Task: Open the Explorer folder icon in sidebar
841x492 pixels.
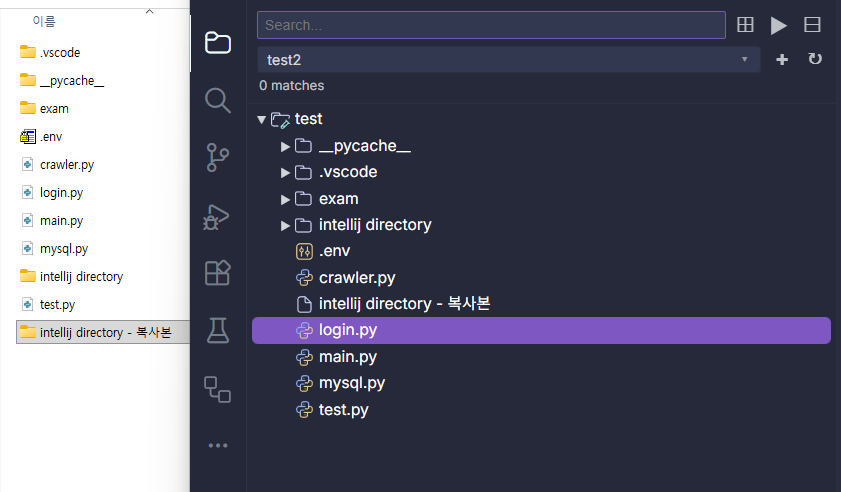Action: click(218, 42)
